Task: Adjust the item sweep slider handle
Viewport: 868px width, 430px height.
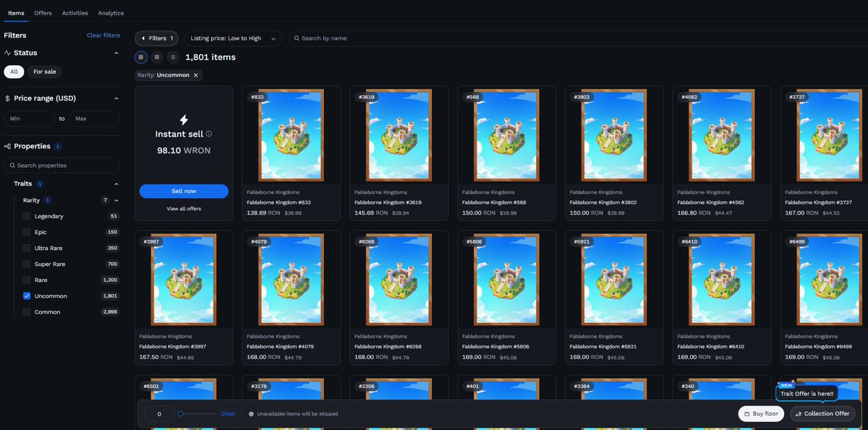Action: pos(181,414)
